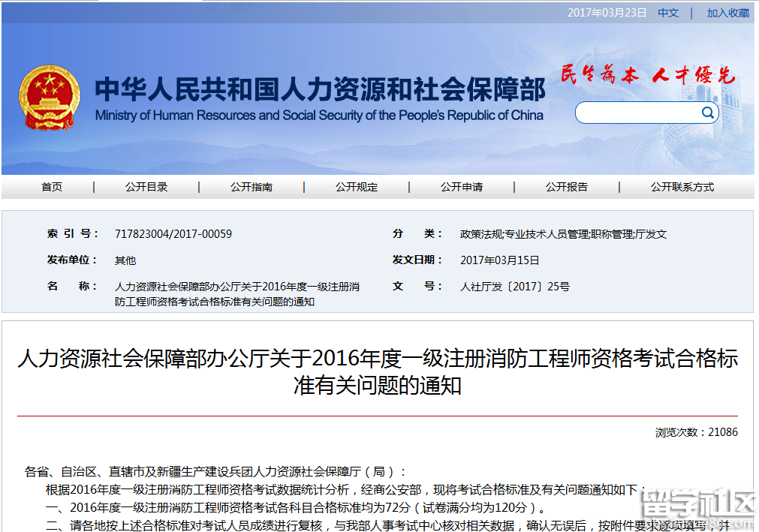This screenshot has height=532, width=759.
Task: Switch language using the 中文 link
Action: pyautogui.click(x=667, y=13)
